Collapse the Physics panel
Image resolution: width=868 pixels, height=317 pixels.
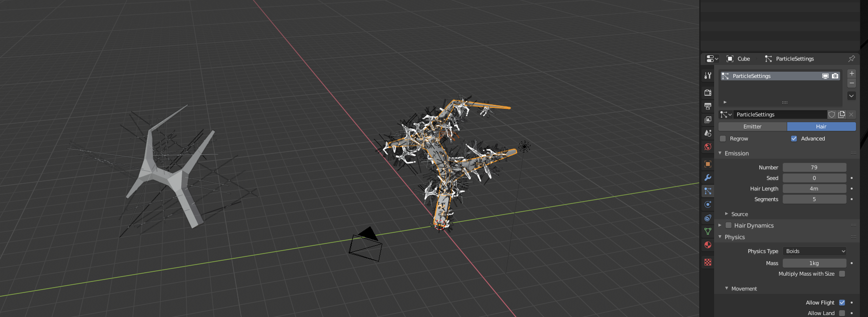(x=720, y=237)
